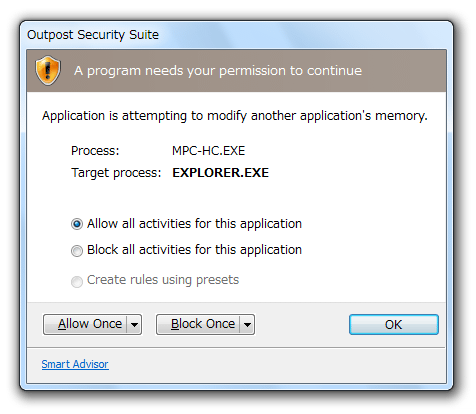The image size is (476, 414).
Task: Expand the Allow Once dropdown arrow
Action: [134, 324]
